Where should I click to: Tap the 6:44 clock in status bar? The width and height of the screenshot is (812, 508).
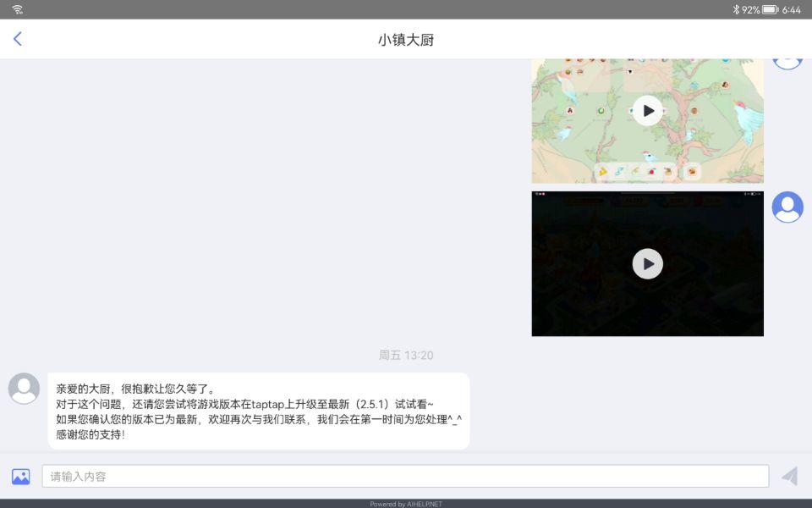[x=792, y=10]
